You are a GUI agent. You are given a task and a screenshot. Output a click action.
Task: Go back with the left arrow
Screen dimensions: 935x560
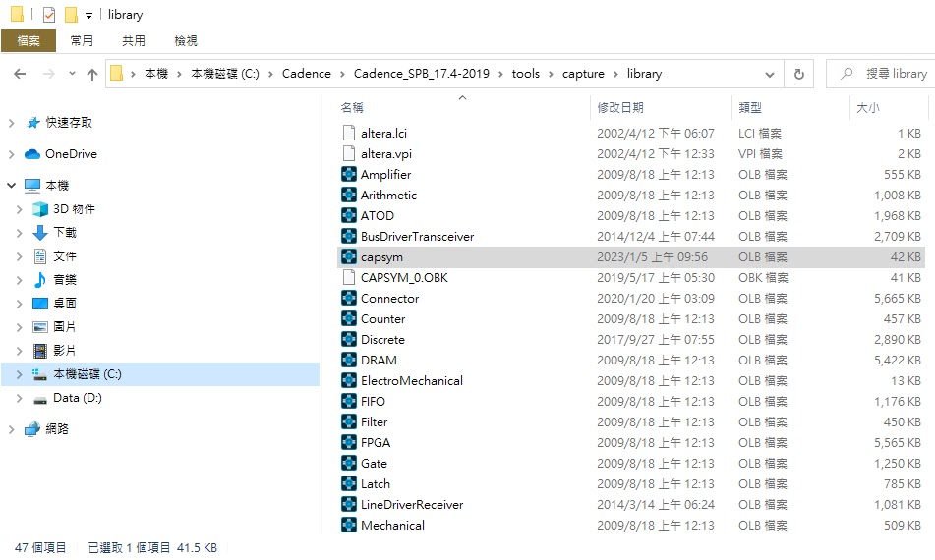pyautogui.click(x=20, y=74)
